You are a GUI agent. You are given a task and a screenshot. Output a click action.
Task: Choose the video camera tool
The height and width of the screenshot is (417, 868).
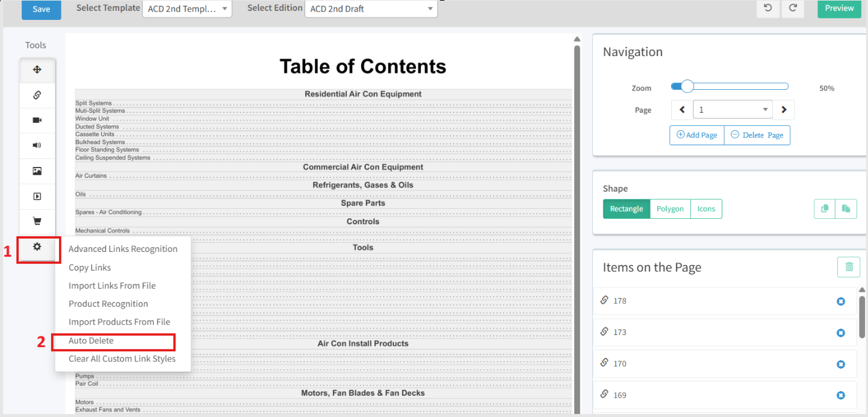click(x=37, y=121)
